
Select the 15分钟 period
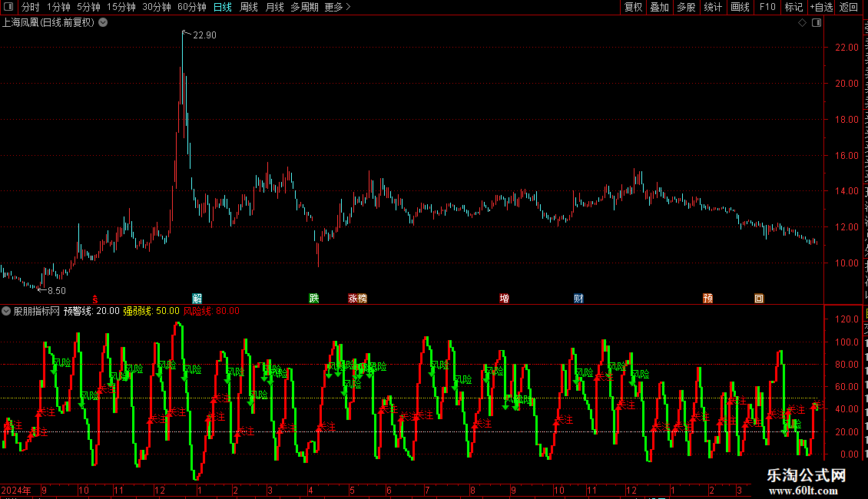121,7
